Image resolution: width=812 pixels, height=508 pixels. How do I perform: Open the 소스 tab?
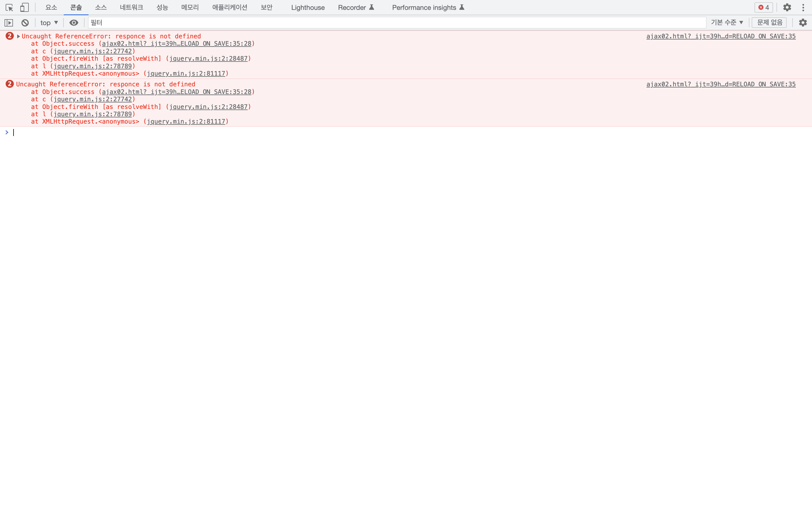[101, 7]
